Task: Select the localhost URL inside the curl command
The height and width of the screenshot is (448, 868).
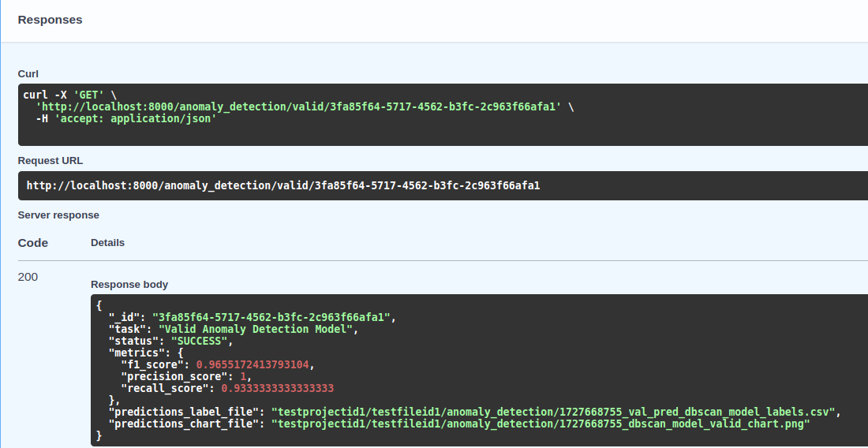Action: coord(300,106)
